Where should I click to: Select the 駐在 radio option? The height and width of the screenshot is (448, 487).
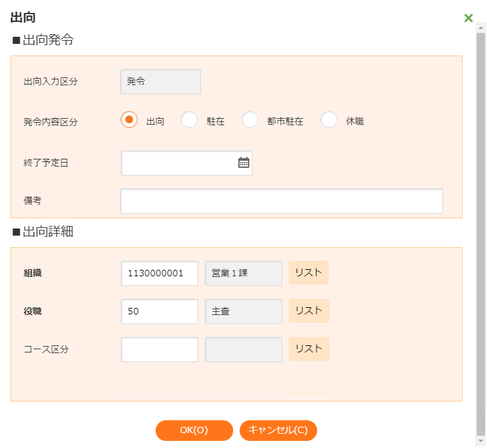tap(189, 120)
